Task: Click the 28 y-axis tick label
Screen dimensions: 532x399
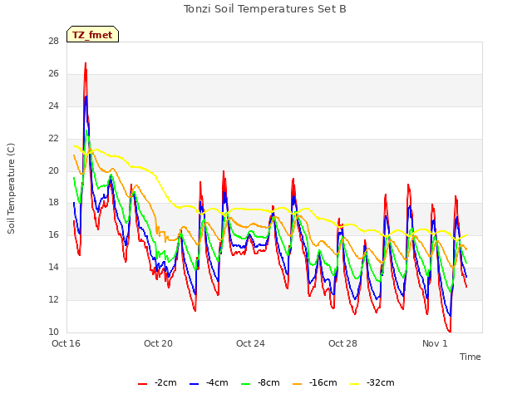Action: coord(53,41)
